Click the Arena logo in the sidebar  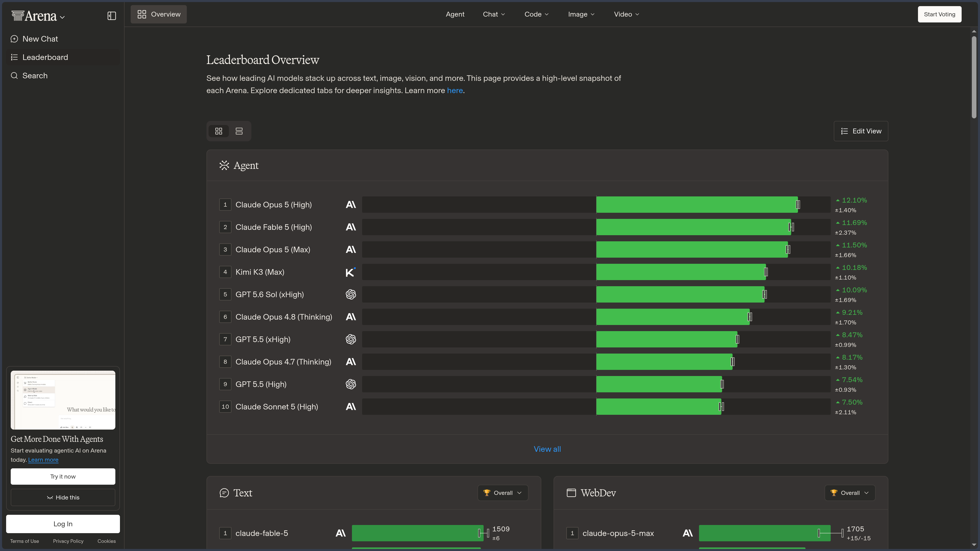coord(34,16)
